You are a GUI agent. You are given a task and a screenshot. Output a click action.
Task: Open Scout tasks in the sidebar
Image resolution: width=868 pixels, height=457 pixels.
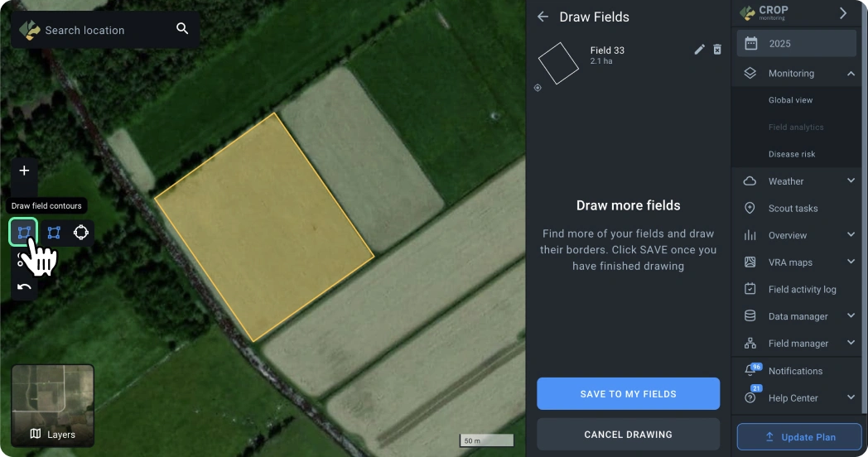(x=793, y=209)
